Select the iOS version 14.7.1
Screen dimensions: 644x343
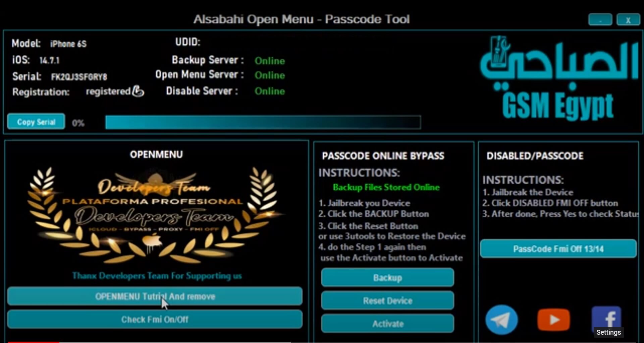49,61
